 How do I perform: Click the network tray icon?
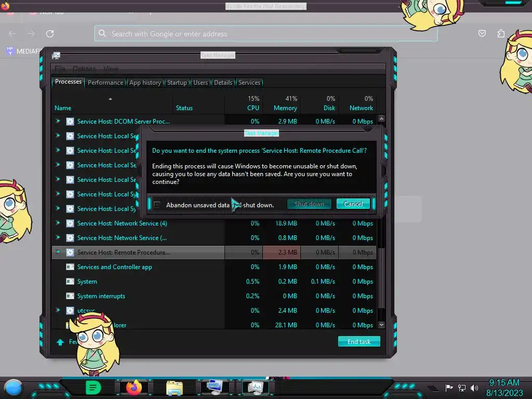(462, 388)
